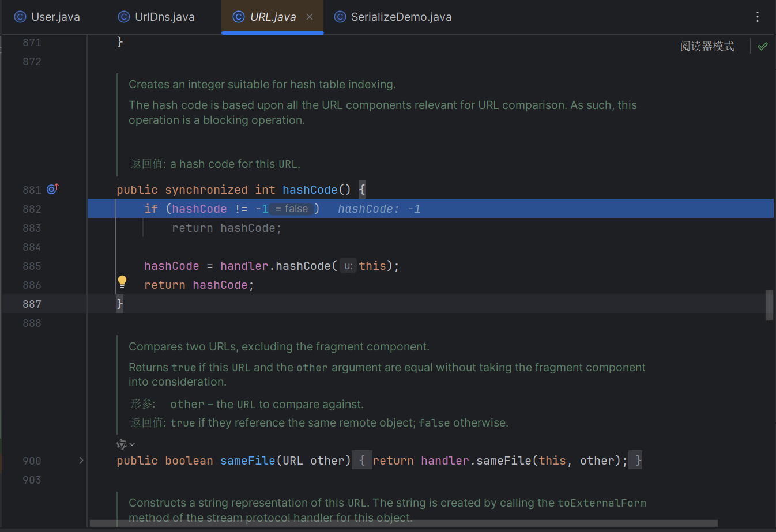Expand the collapsed opening brace after sameFile(URL other)

click(362, 461)
